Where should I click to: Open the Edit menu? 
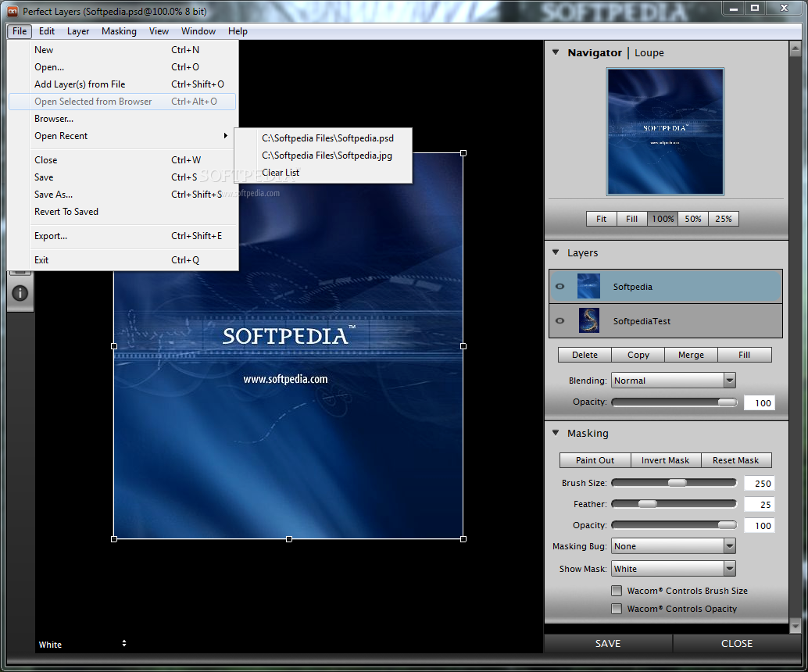click(x=46, y=31)
